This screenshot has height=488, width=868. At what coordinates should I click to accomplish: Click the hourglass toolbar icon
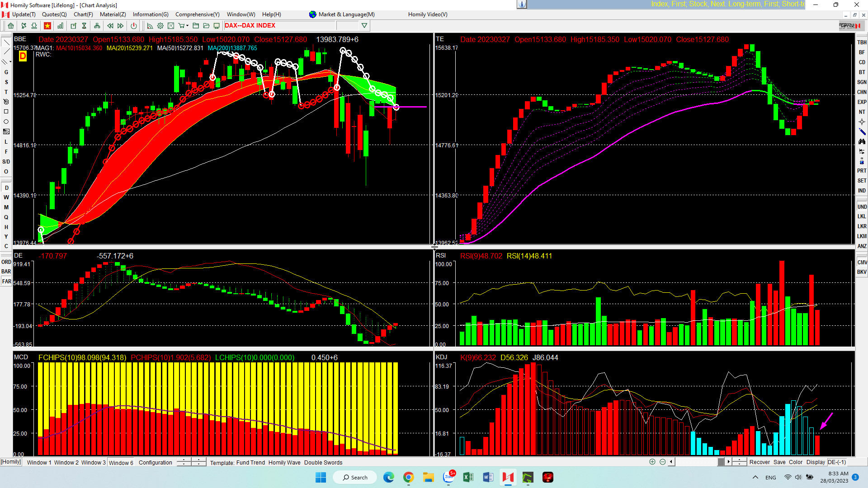pyautogui.click(x=84, y=26)
